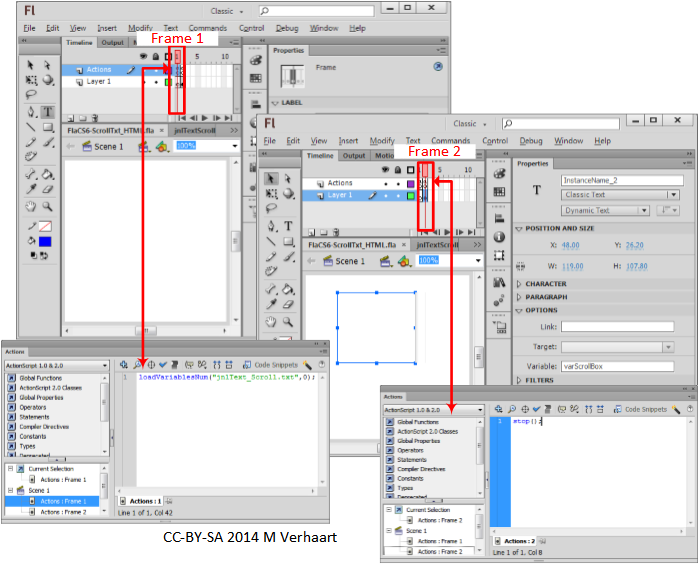Toggle lock dot of Actions layer in front window
The height and width of the screenshot is (564, 699).
point(398,184)
